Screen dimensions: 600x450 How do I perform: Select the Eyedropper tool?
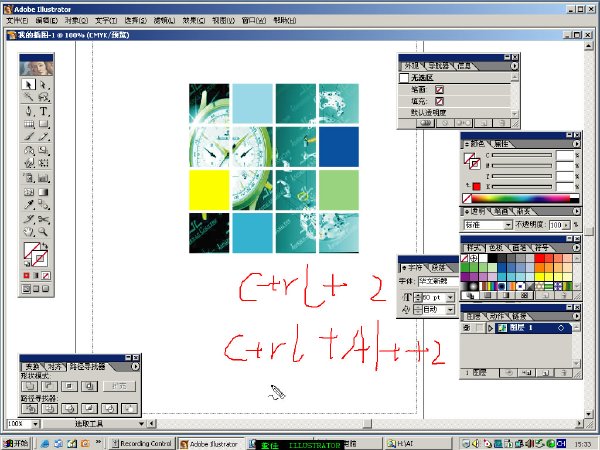click(29, 205)
